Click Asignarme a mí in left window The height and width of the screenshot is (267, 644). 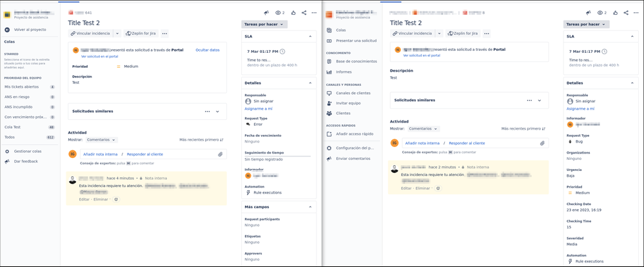(x=259, y=109)
